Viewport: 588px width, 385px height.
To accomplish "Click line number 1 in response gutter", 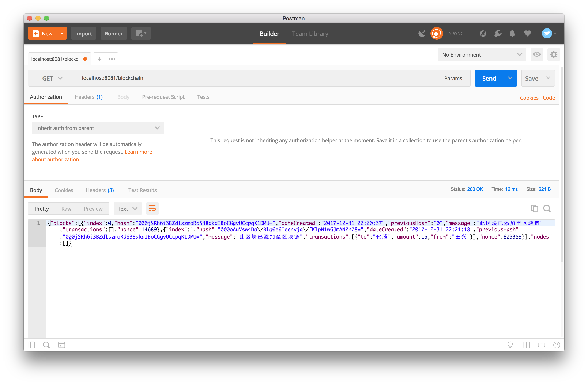I will (38, 223).
